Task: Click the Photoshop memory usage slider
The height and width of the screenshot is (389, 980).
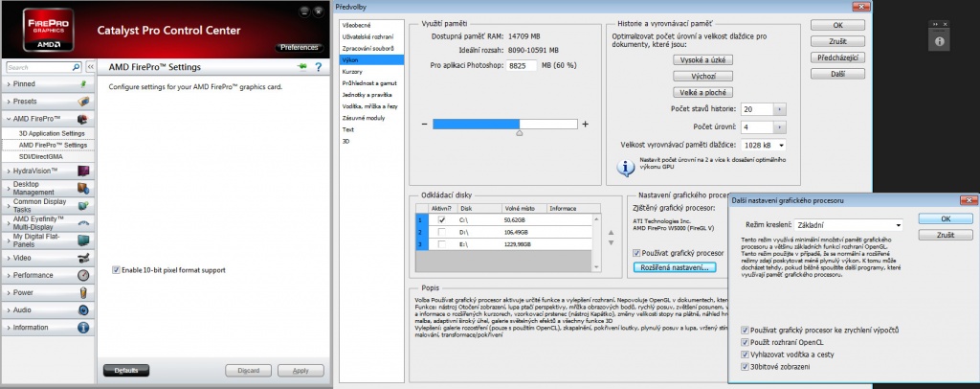Action: (x=505, y=124)
